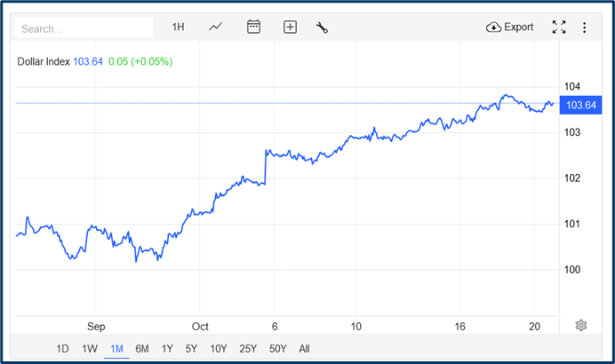The image size is (615, 364).
Task: Click the 101 y-axis label
Action: point(571,224)
